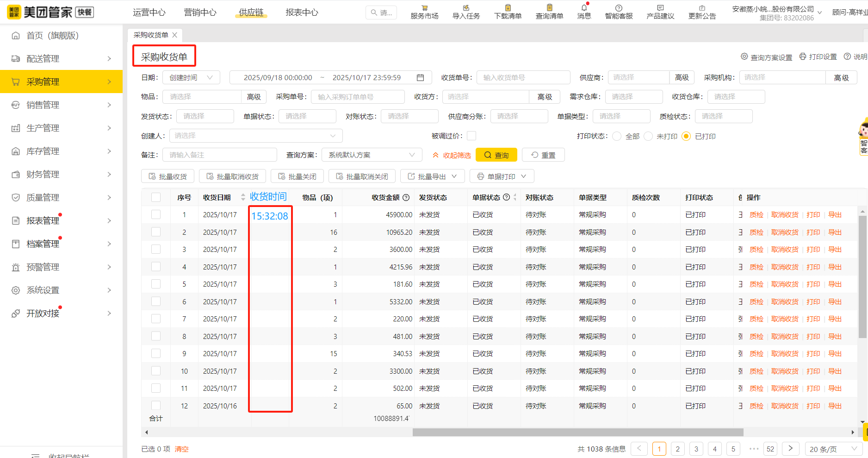Image resolution: width=868 pixels, height=458 pixels.
Task: Select the 采购收货单 tab
Action: pos(150,35)
